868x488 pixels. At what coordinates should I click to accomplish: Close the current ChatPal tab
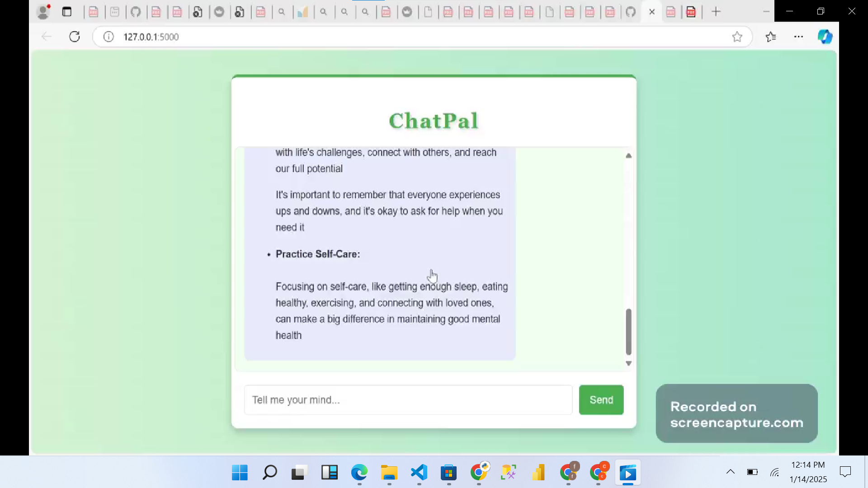pos(651,12)
